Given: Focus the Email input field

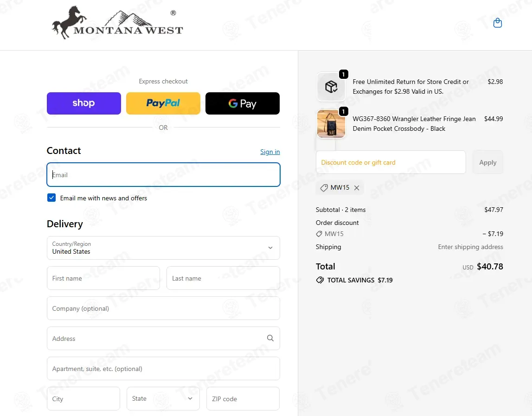Looking at the screenshot, I should click(163, 175).
